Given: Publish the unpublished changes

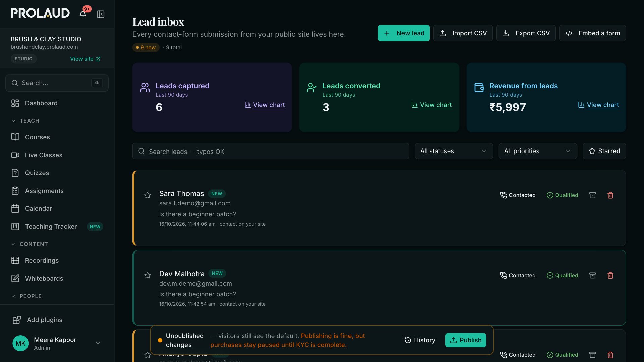Looking at the screenshot, I should coord(466,340).
